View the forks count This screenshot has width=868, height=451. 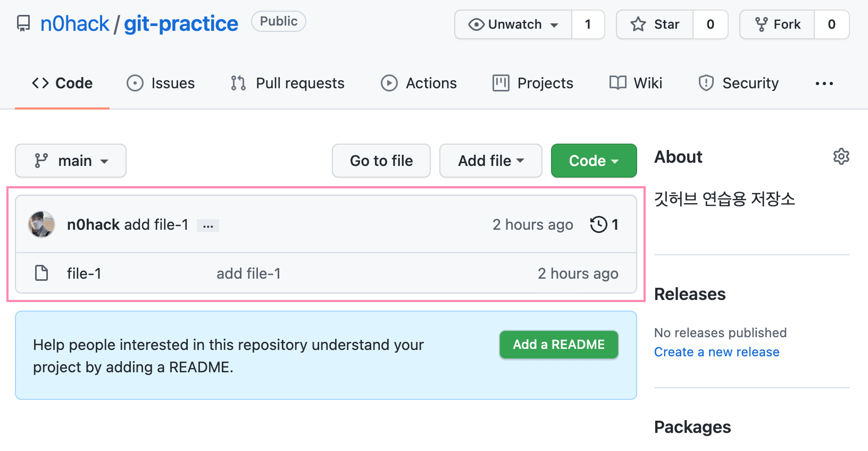[831, 24]
